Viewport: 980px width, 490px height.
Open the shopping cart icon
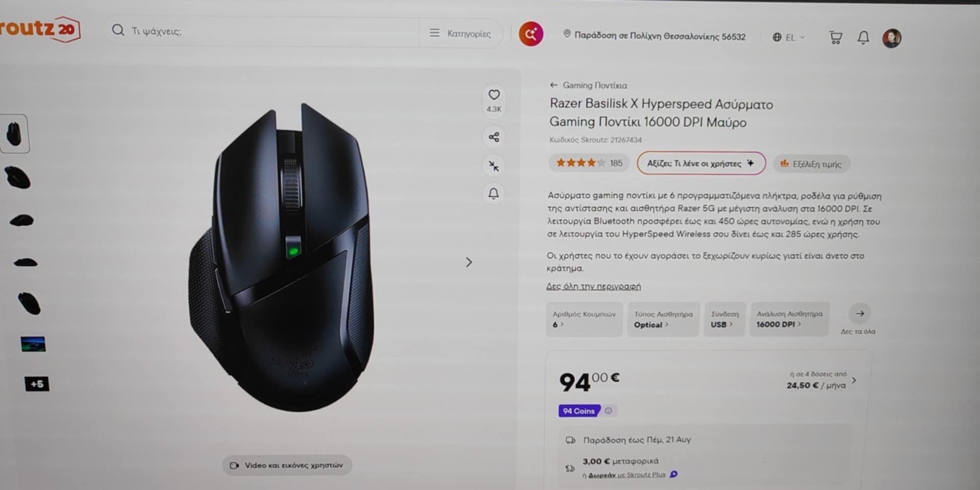point(836,37)
